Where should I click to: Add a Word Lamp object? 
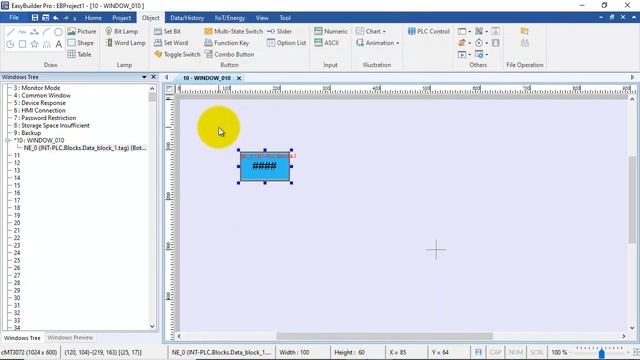point(125,42)
